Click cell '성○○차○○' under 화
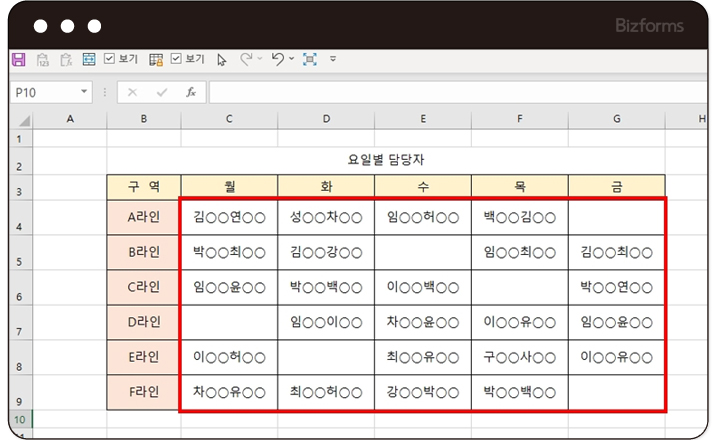Viewport: 715px width, 440px height. pyautogui.click(x=326, y=217)
